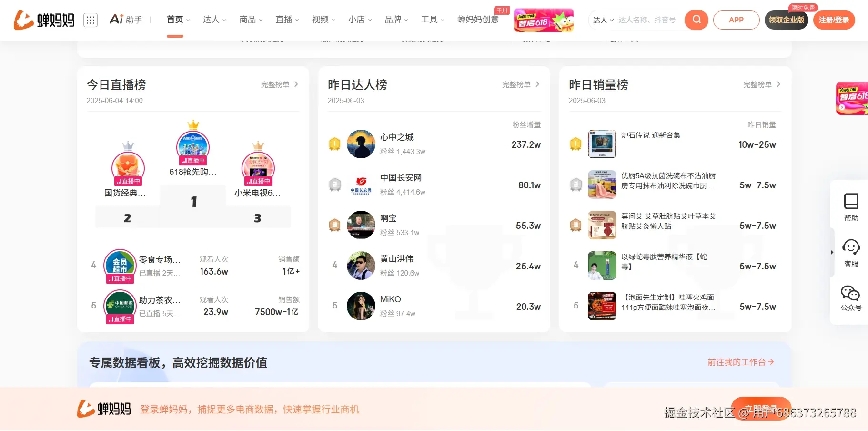Open search type 达人 dropdown in search box

tap(603, 20)
